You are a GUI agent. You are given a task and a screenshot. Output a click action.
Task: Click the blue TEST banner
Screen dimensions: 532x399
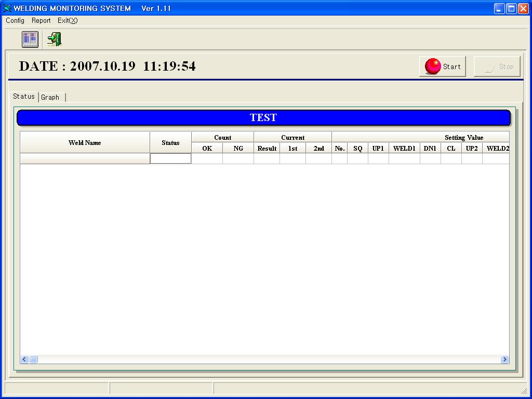(263, 118)
